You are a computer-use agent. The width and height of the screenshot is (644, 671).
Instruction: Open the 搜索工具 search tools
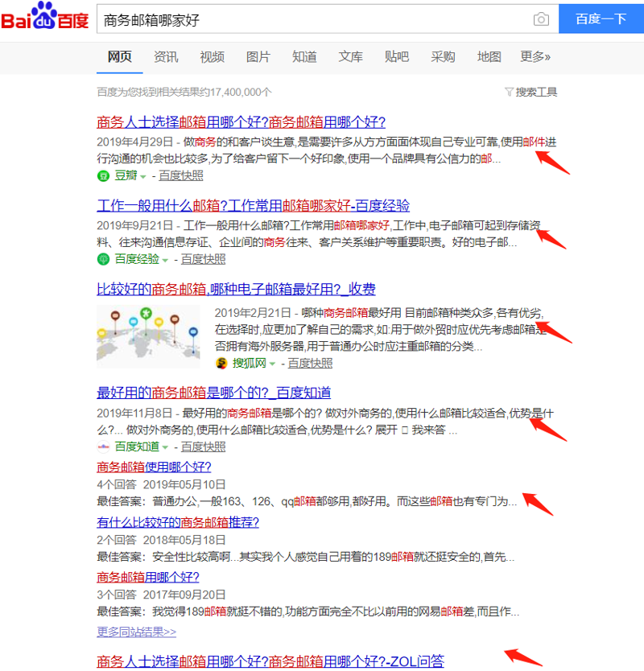point(536,92)
